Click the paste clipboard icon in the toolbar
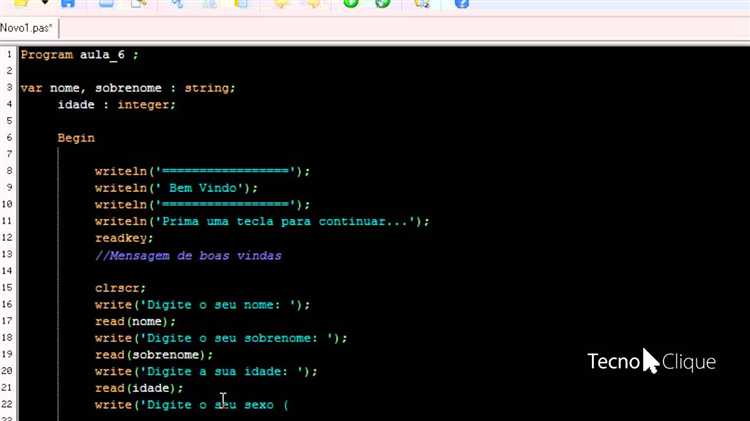This screenshot has height=421, width=750. point(241,4)
